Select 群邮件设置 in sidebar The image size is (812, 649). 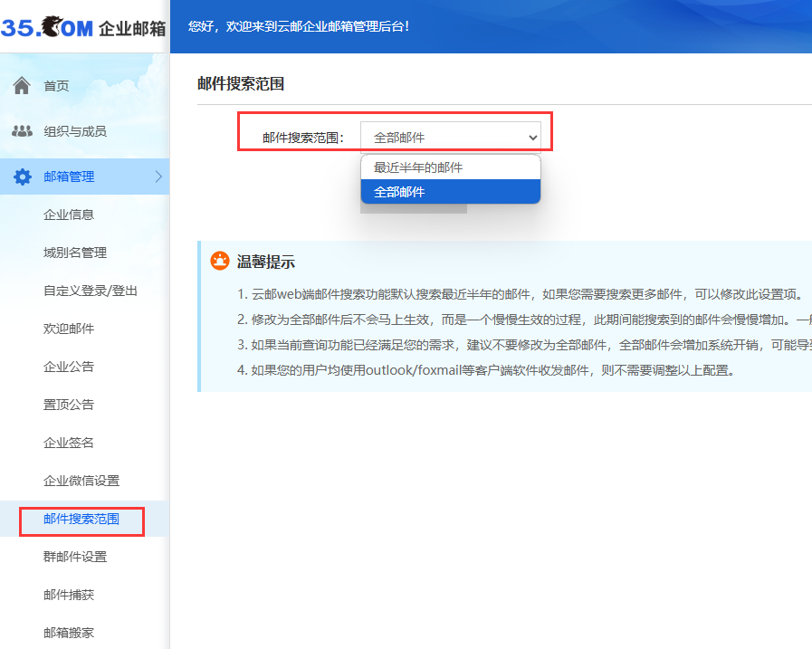tap(75, 557)
